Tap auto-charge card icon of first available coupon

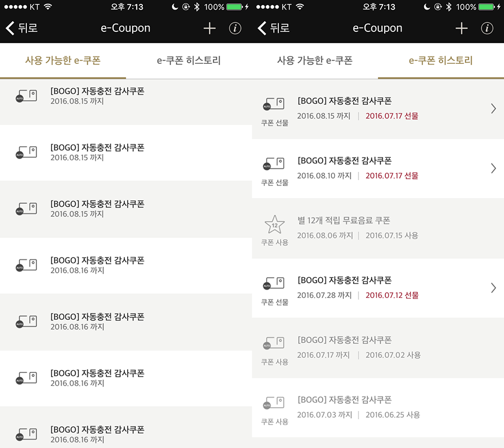point(26,96)
